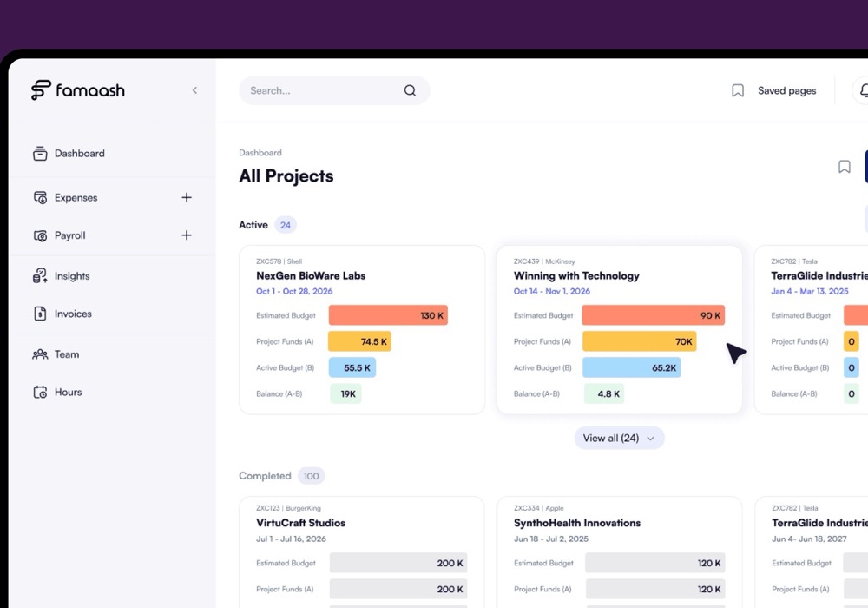Click the Saved pages bookmark icon

(737, 90)
